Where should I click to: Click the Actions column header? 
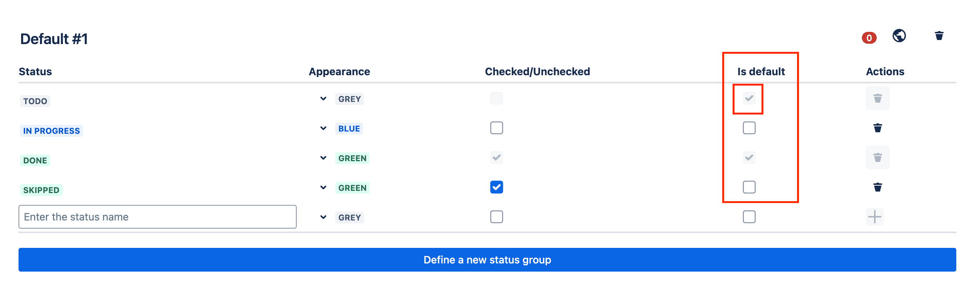tap(885, 72)
